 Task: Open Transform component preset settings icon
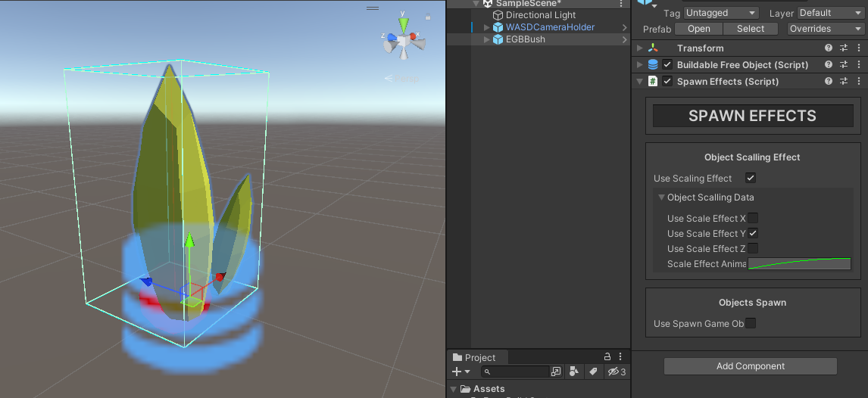tap(844, 48)
